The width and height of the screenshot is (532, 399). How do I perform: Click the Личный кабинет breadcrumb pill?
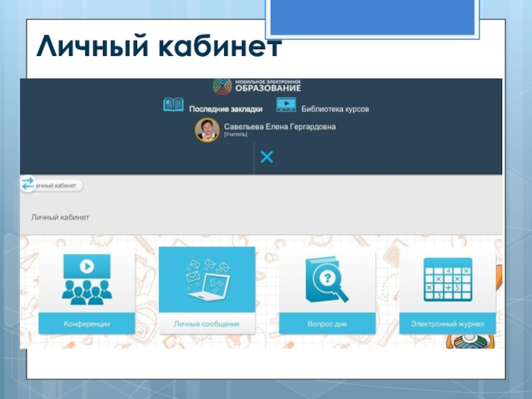(56, 186)
